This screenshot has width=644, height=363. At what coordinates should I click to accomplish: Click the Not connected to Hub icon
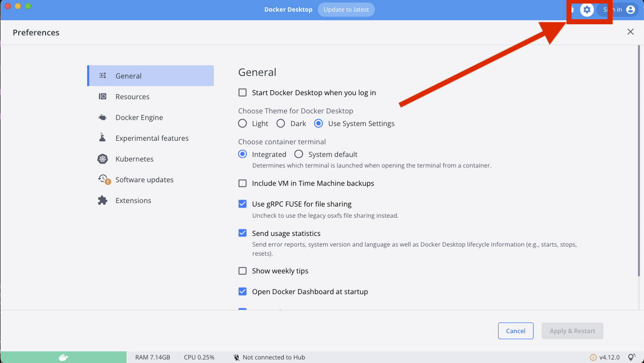point(237,357)
